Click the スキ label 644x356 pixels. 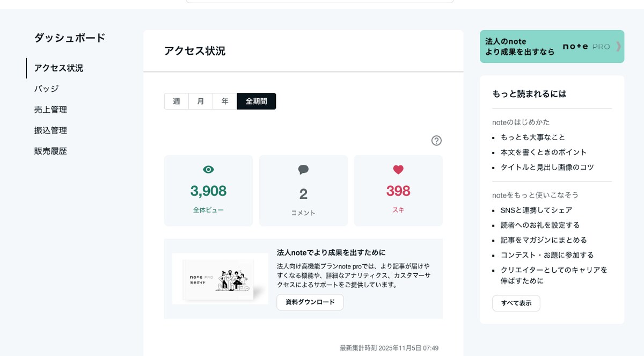398,210
